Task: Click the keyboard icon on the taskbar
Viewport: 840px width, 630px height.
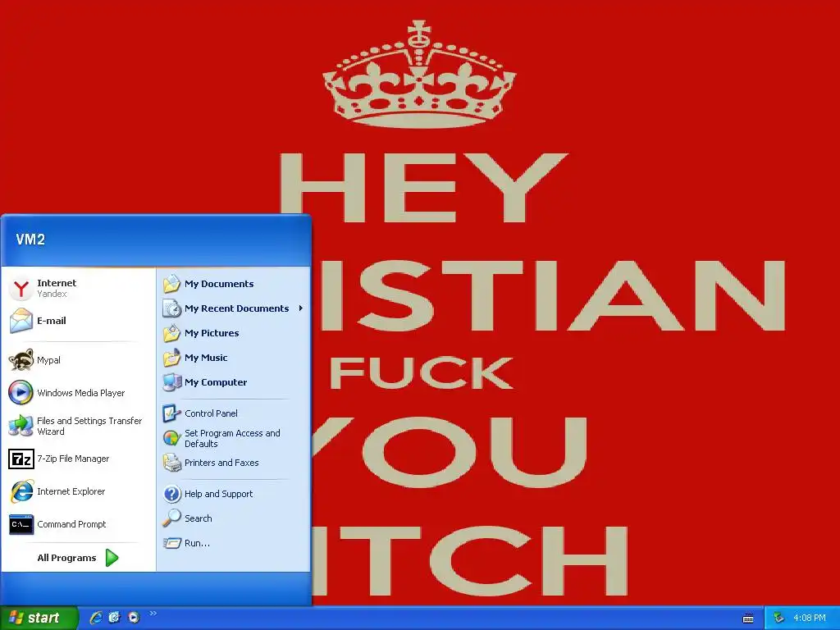Action: pyautogui.click(x=748, y=619)
